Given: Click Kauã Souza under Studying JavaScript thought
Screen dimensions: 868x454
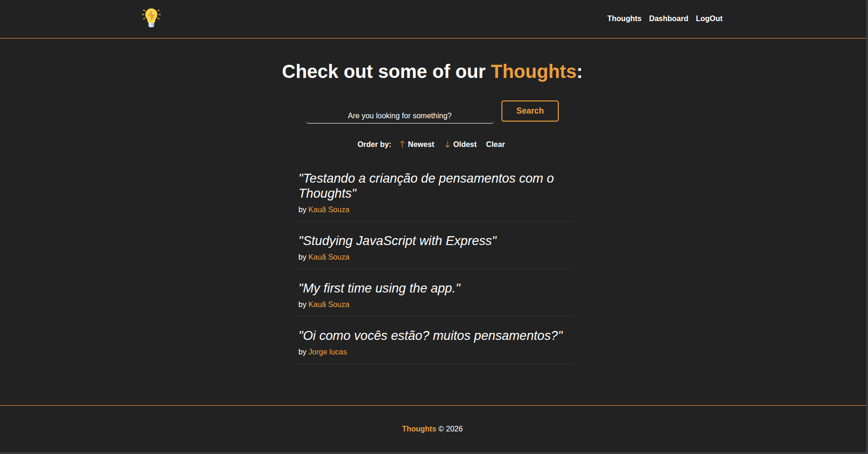Looking at the screenshot, I should [x=328, y=257].
